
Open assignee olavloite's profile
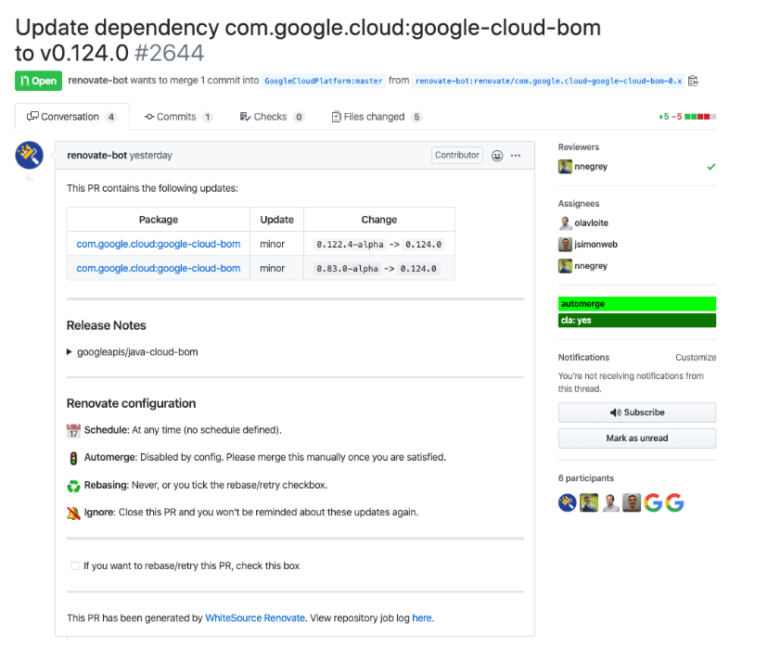[591, 223]
